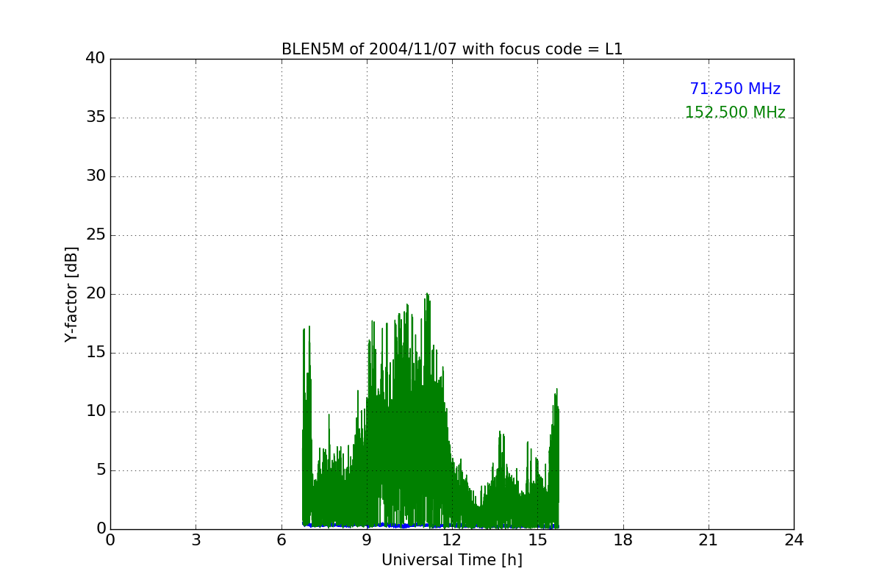The height and width of the screenshot is (588, 882).
Task: Select the green '152.500 MHz' legend label
Action: click(x=735, y=112)
